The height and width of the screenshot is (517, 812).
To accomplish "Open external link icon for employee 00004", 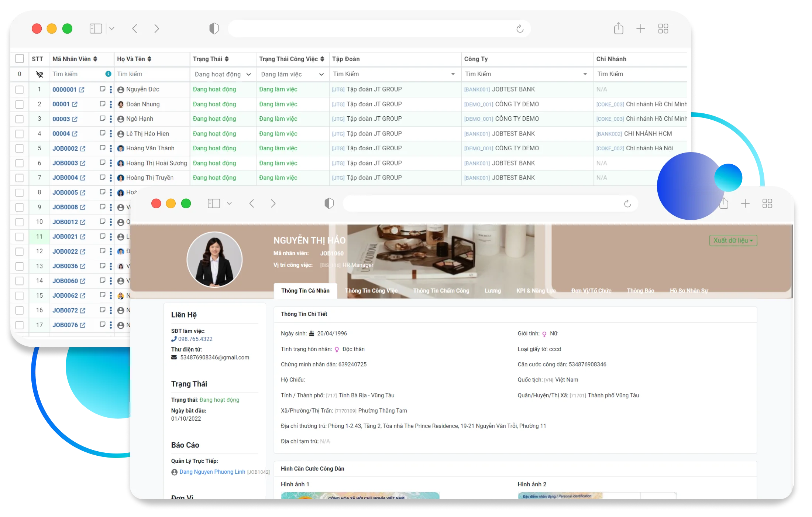I will tap(75, 134).
